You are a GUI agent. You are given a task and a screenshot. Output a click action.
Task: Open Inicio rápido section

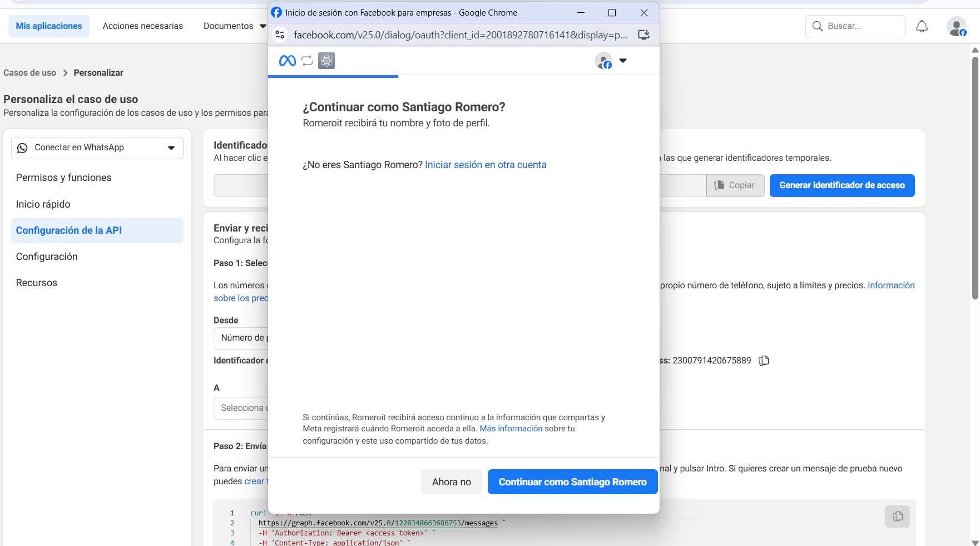point(97,204)
